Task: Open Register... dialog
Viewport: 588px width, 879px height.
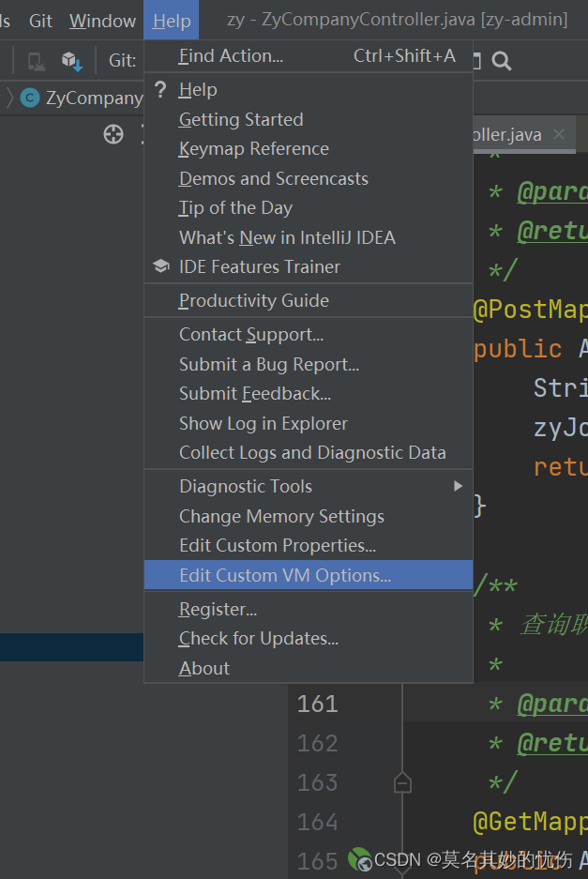Action: coord(309,610)
